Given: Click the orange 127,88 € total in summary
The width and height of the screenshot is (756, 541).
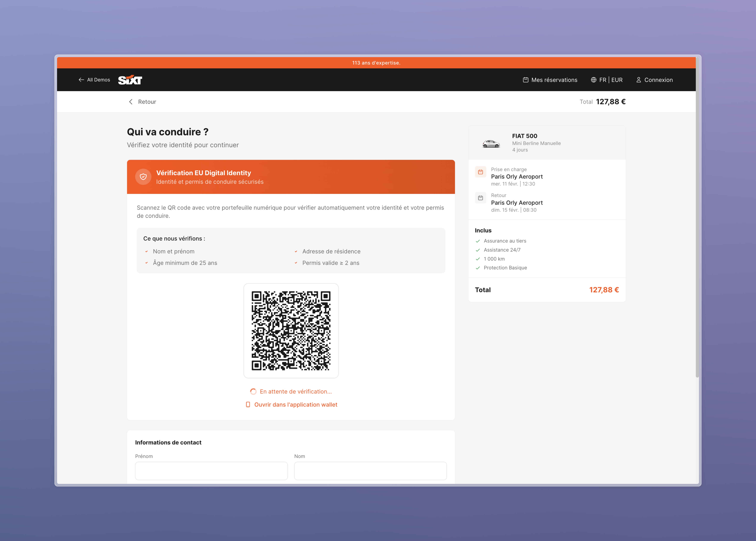Looking at the screenshot, I should [604, 290].
